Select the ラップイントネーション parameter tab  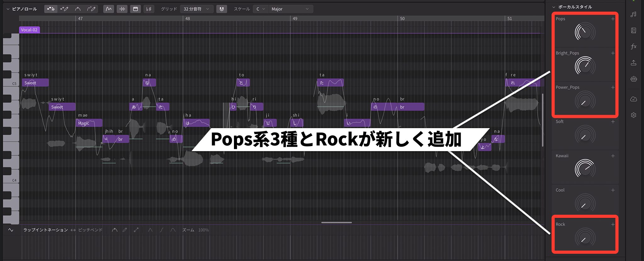[46, 230]
